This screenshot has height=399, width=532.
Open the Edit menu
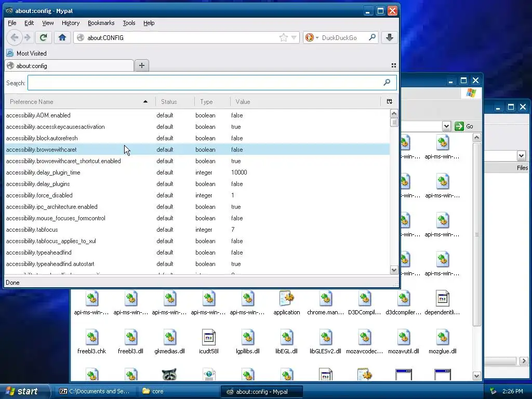click(x=29, y=23)
